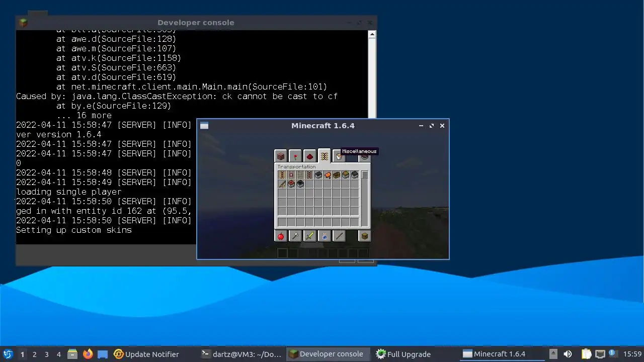Open the Minecraft 1.6.4 window menu icon
The height and width of the screenshot is (362, 644).
pyautogui.click(x=204, y=126)
